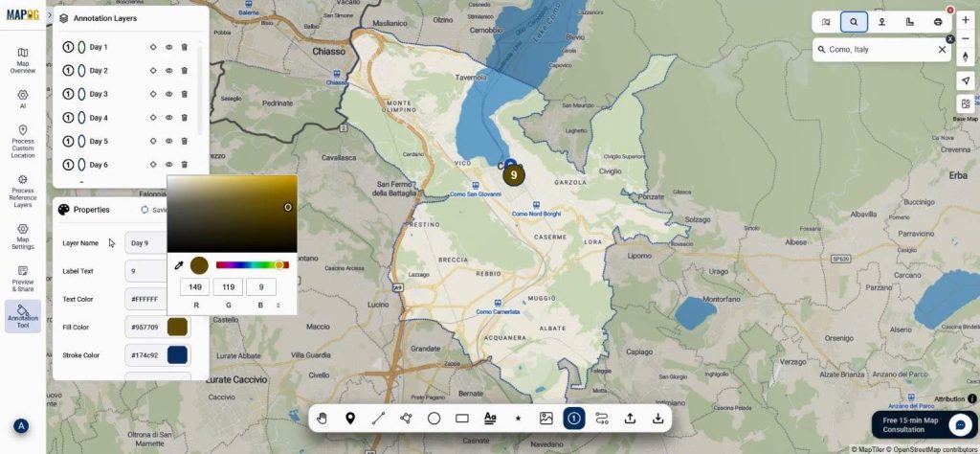Toggle the Day 6 layer eye icon
980x454 pixels.
(x=168, y=165)
